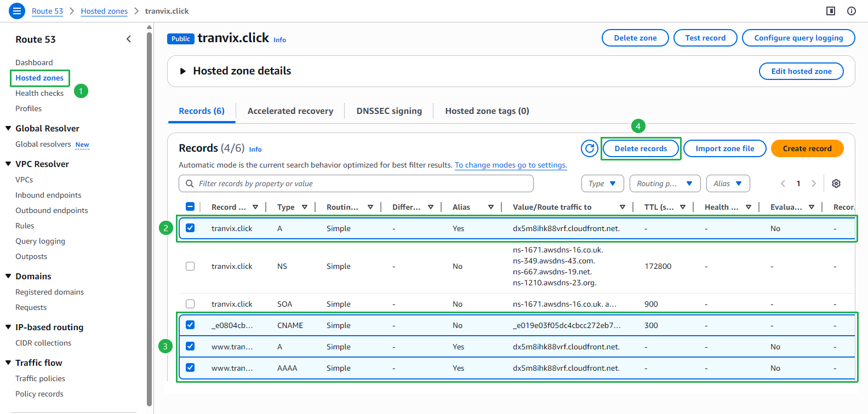Click the Delete records button
This screenshot has width=868, height=414.
641,148
